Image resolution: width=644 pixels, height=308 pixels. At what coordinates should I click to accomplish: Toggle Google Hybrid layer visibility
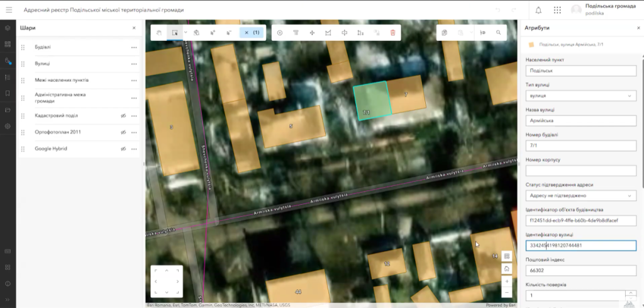pos(123,149)
